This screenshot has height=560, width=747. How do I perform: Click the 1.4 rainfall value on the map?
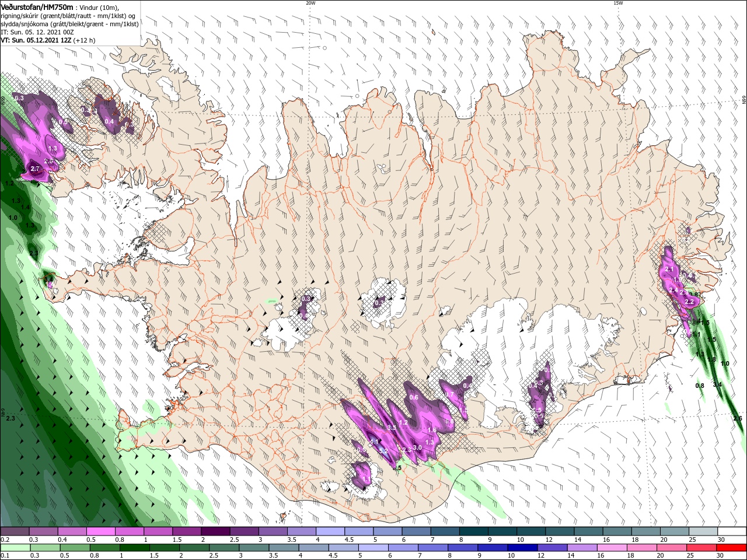click(x=25, y=207)
